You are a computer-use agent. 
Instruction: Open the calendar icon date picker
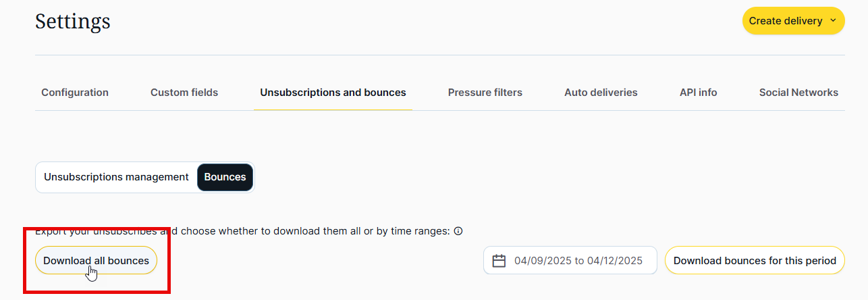(x=499, y=261)
